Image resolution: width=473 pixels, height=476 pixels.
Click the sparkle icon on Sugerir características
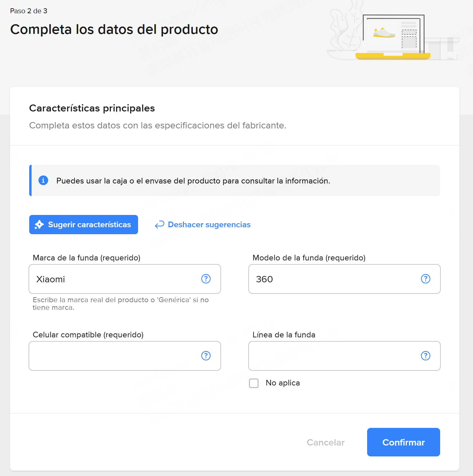coord(39,225)
